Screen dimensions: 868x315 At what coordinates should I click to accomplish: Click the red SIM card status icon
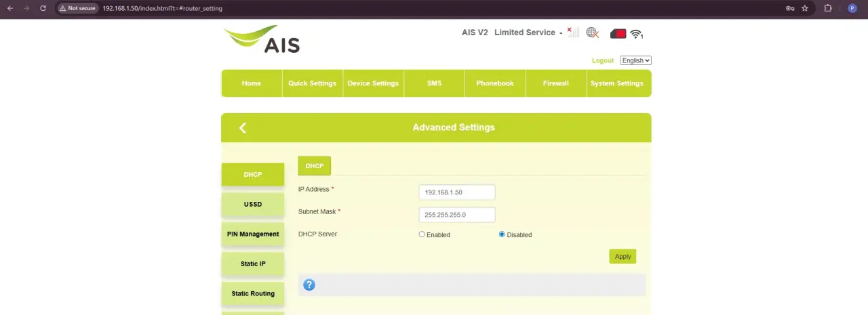[618, 33]
